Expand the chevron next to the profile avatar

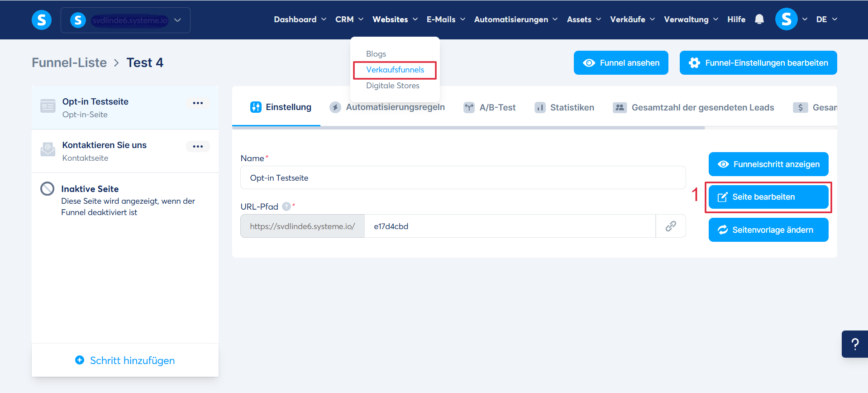[x=805, y=19]
